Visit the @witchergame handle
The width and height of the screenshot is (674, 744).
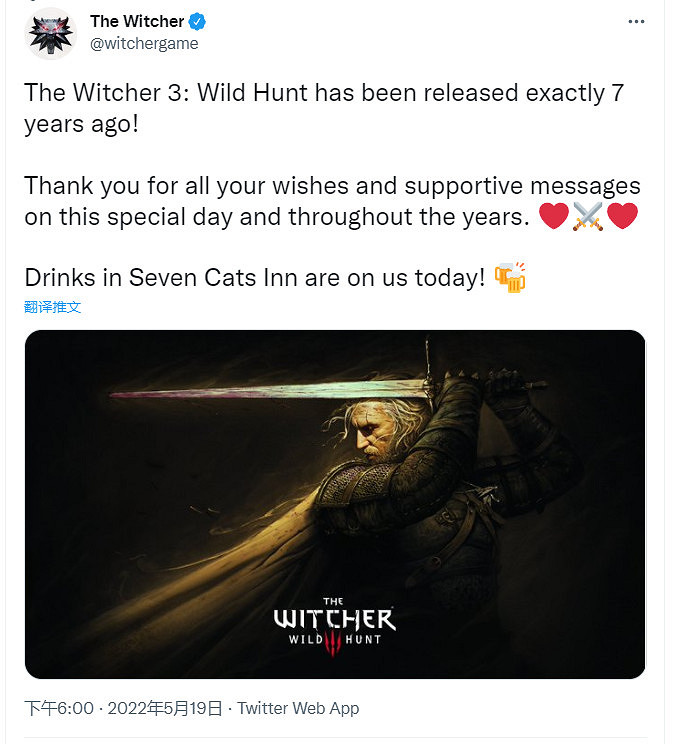tap(144, 43)
